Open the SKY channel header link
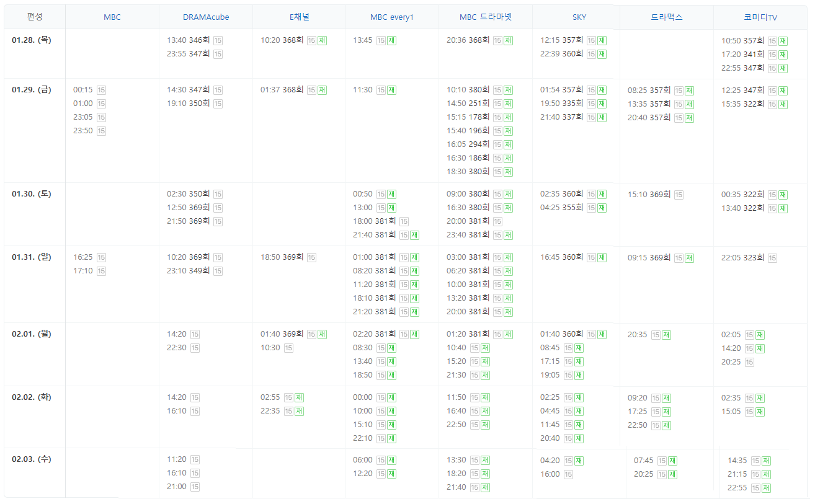 pyautogui.click(x=579, y=17)
